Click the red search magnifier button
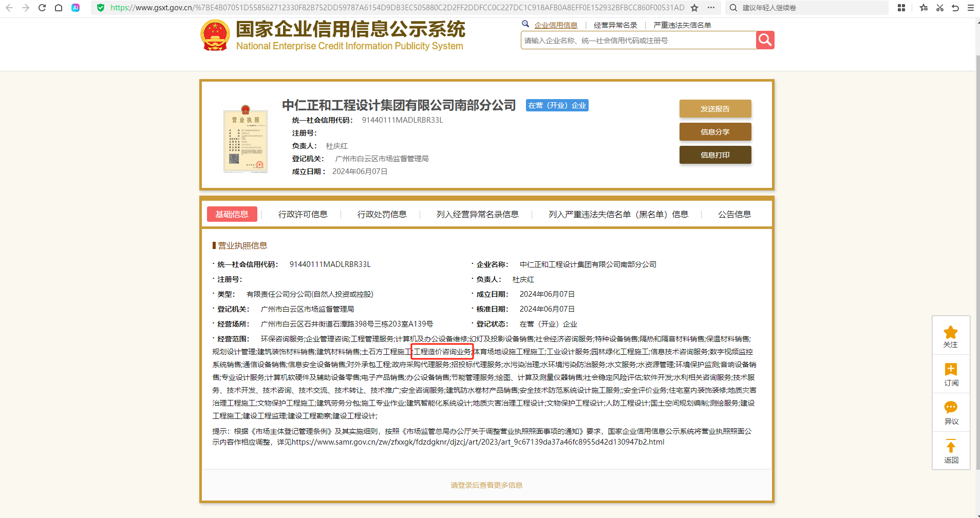 coord(765,40)
